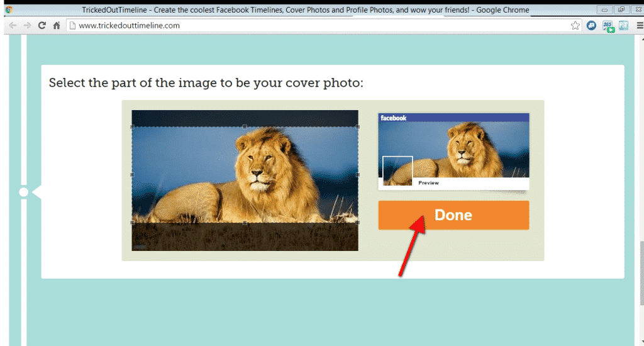
Task: Click the left-middle crop selection handle
Action: tap(132, 175)
